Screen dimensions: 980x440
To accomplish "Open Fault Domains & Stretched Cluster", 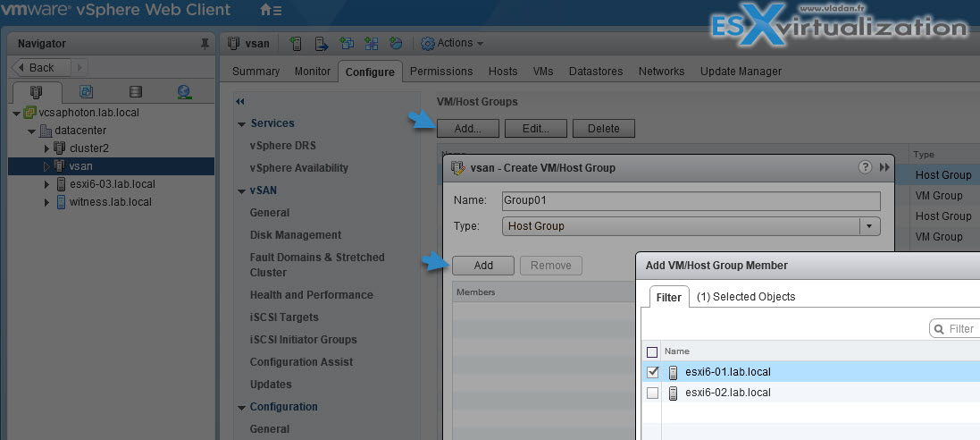I will (317, 265).
